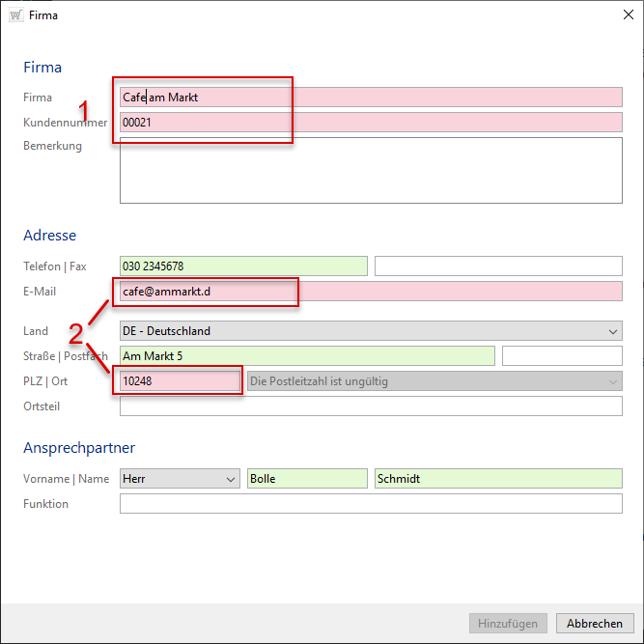Viewport: 644px width, 644px height.
Task: Click the Funktion input field
Action: tap(371, 504)
